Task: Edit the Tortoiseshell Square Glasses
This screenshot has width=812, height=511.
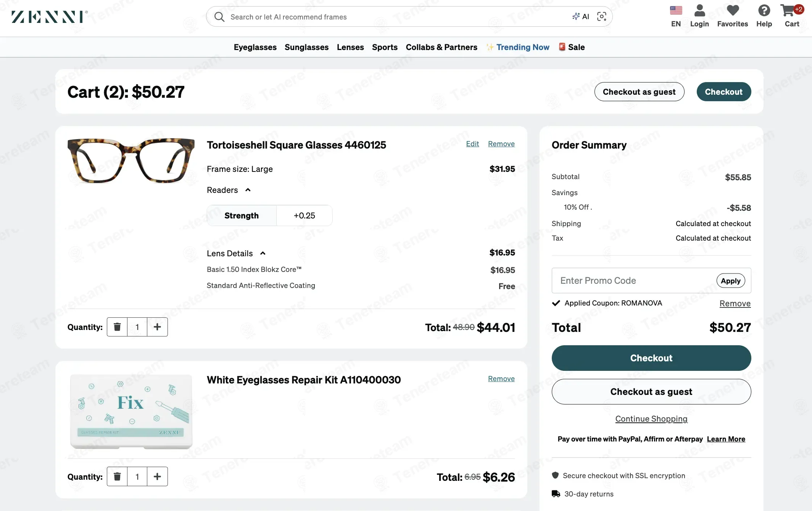Action: coord(472,144)
